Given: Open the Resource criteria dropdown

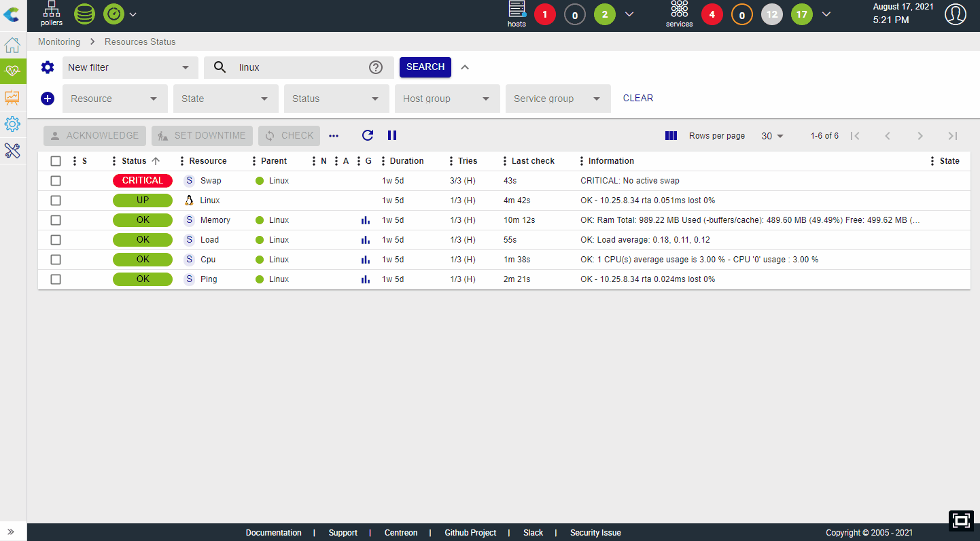Looking at the screenshot, I should click(x=115, y=99).
